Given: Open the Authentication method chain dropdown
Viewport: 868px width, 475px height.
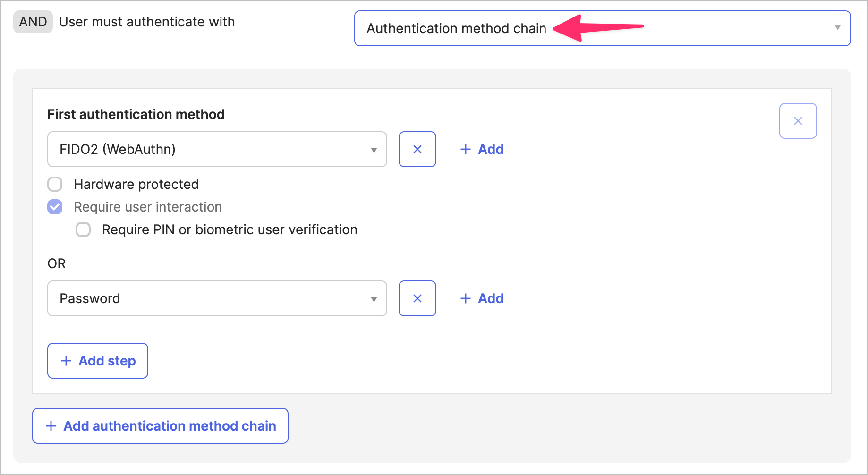Looking at the screenshot, I should pos(603,28).
